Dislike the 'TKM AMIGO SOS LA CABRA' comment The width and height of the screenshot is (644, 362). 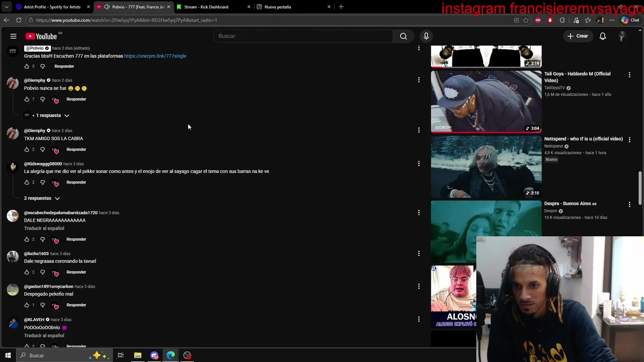coord(42,149)
